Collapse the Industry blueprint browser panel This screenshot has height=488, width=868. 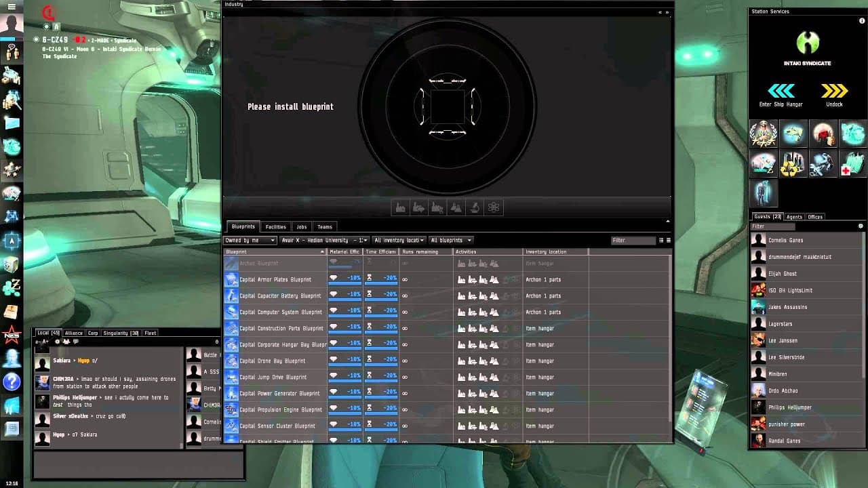point(667,221)
